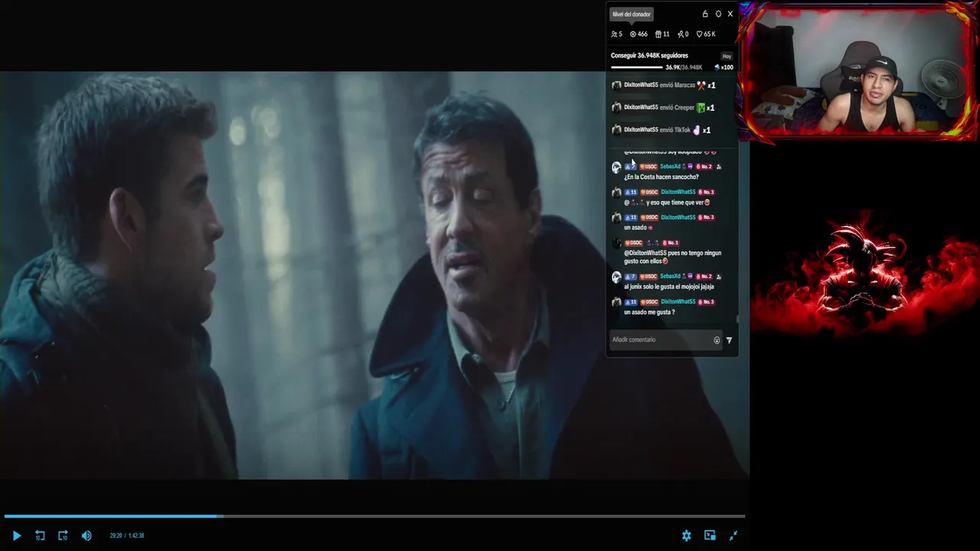Click DixitonWhatS5 name above 'un asado me gusta'
Viewport: 980px width, 551px height.
678,302
